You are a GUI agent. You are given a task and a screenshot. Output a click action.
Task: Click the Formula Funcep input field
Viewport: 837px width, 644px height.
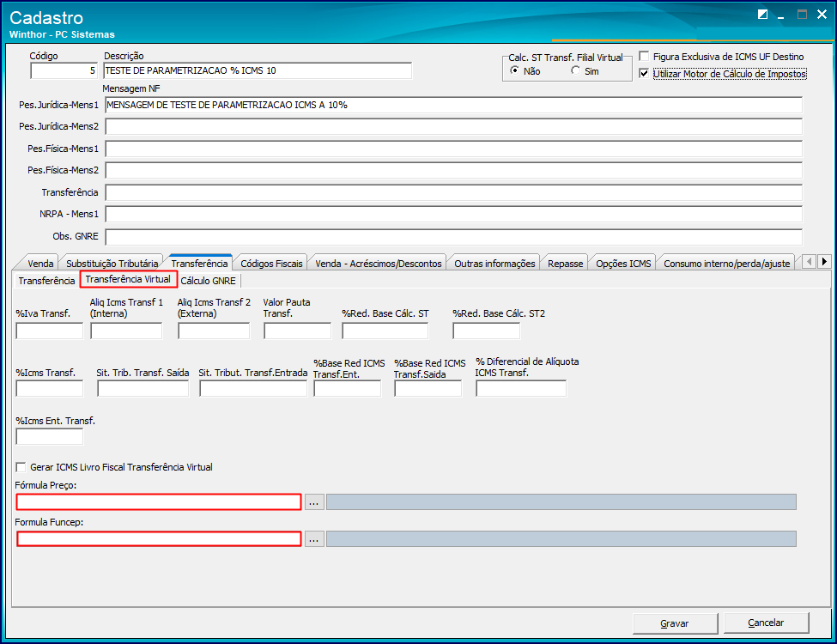(x=159, y=538)
